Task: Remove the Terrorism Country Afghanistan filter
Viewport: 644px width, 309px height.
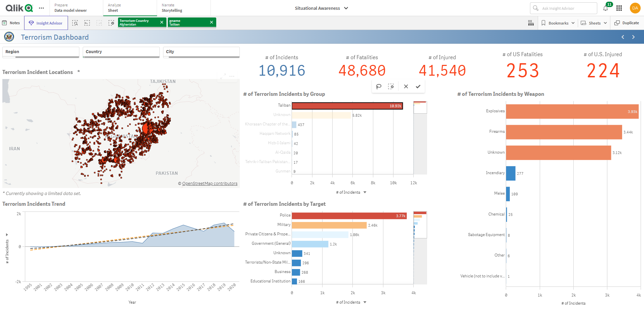Action: coord(162,22)
